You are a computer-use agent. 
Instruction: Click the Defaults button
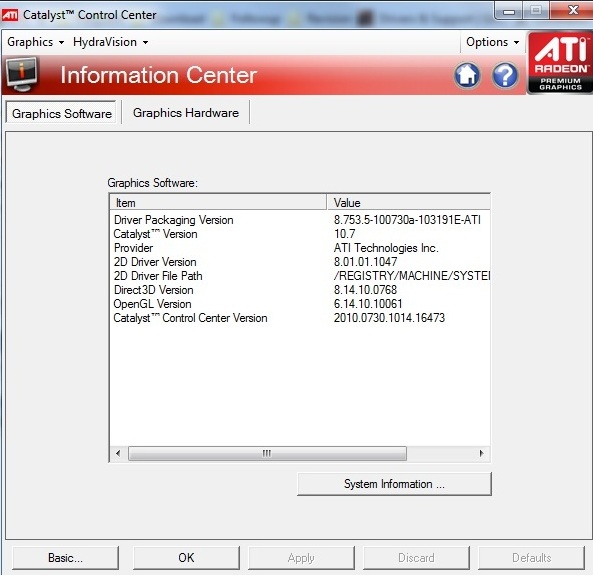pos(531,558)
